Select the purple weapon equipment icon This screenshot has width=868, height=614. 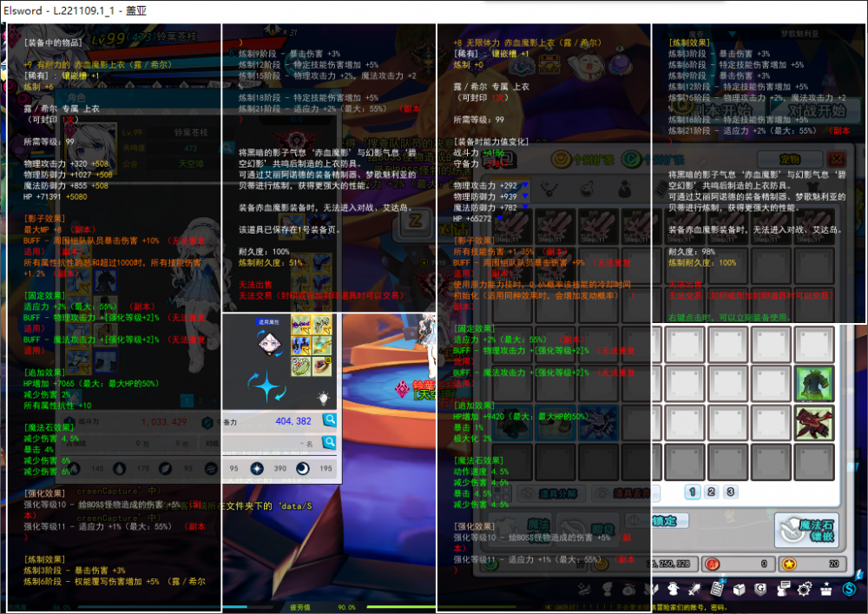pos(300,325)
